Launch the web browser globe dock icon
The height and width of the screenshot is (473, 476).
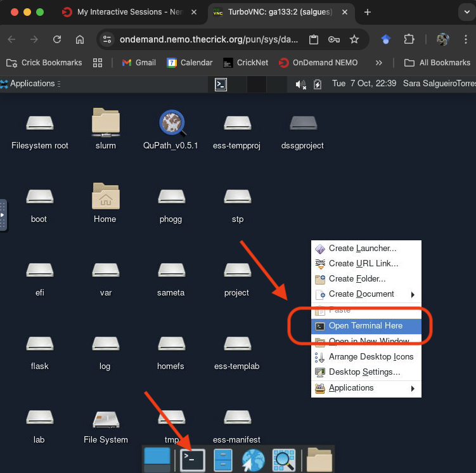tap(253, 460)
